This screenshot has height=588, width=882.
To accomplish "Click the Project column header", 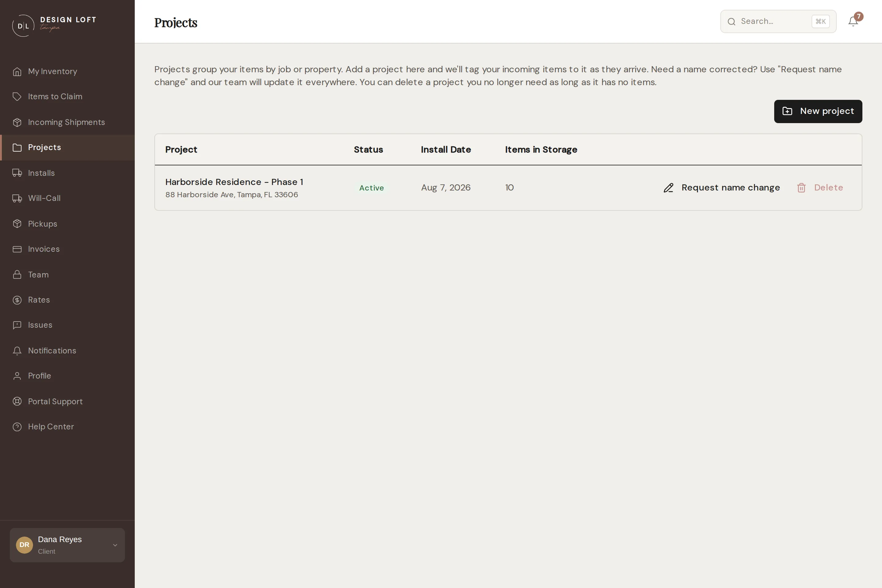I will pos(181,150).
